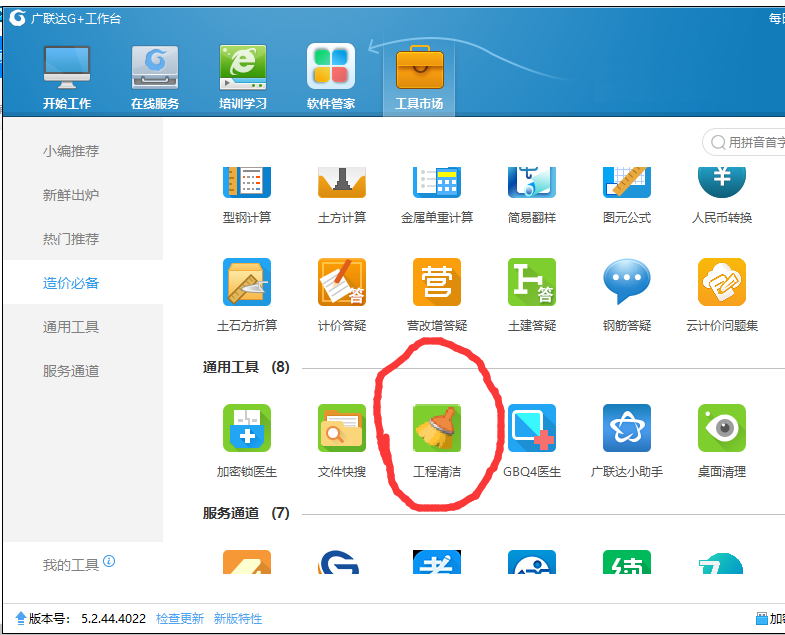This screenshot has width=785, height=635.
Task: Open the 开始工作 section
Action: pyautogui.click(x=67, y=78)
